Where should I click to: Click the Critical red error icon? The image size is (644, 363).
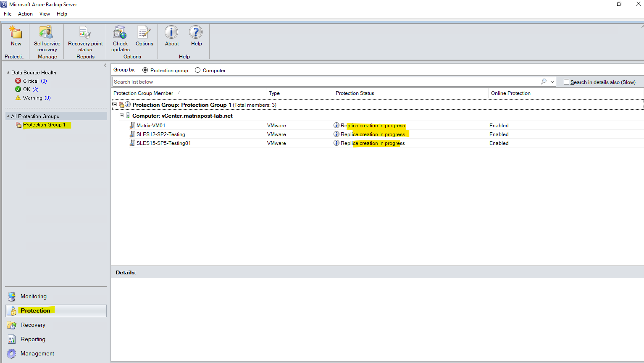pos(18,81)
